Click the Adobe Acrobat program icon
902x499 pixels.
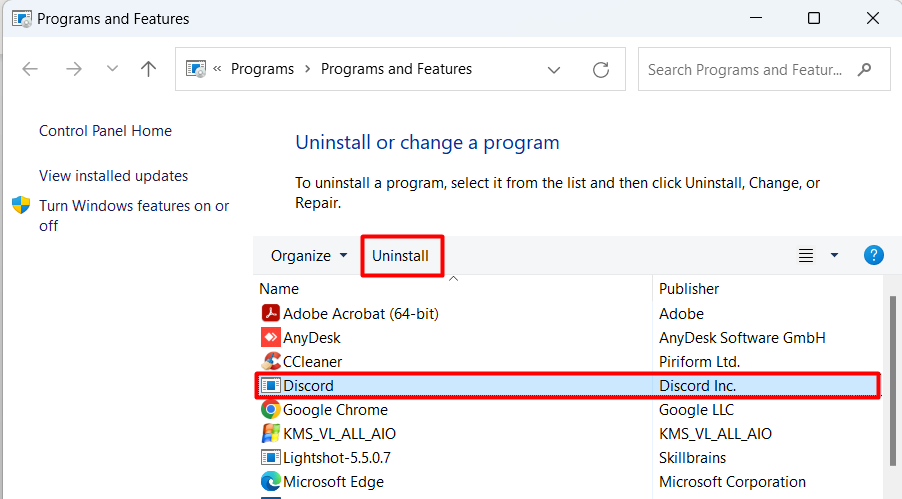tap(270, 313)
